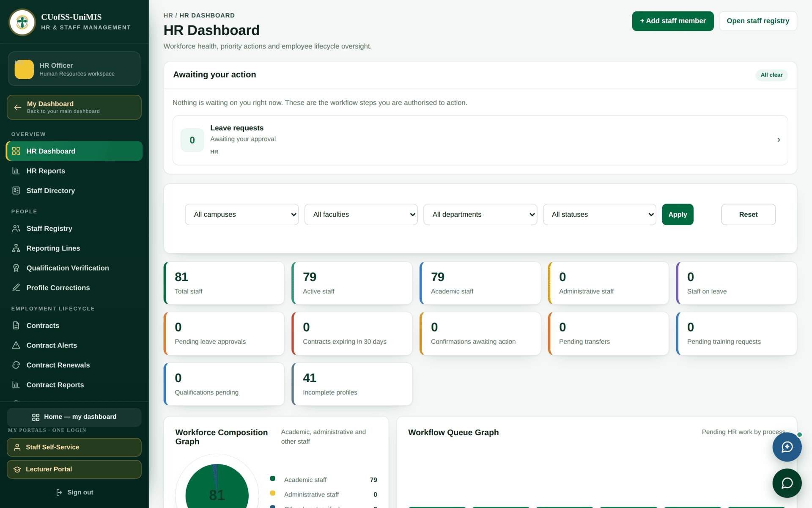Click the Administrative staff yellow legend dot

click(273, 493)
